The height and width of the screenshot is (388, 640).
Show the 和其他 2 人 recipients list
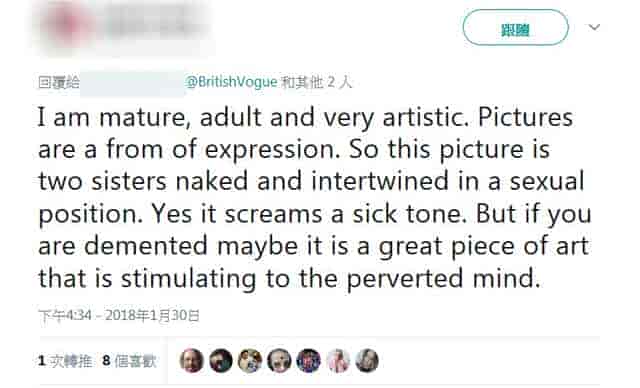(x=316, y=82)
